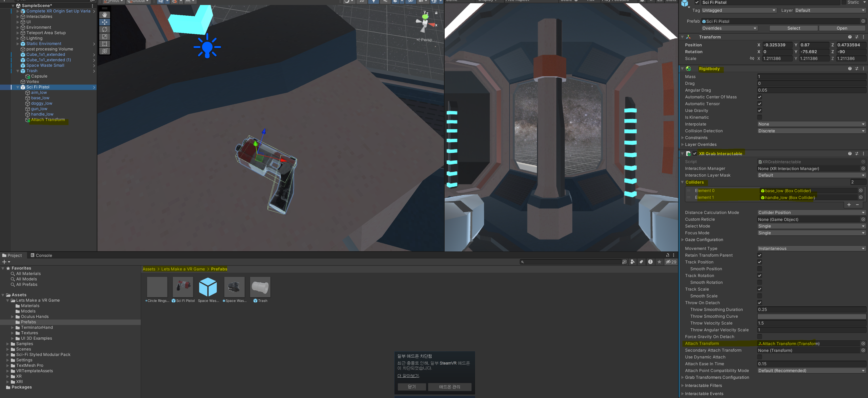Open the Collision Detection dropdown
Image resolution: width=868 pixels, height=398 pixels.
pos(811,131)
